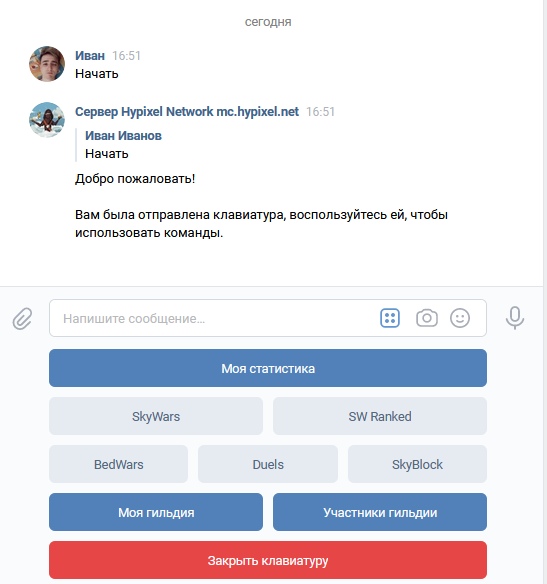
Task: Select the BedWars button
Action: pos(118,464)
